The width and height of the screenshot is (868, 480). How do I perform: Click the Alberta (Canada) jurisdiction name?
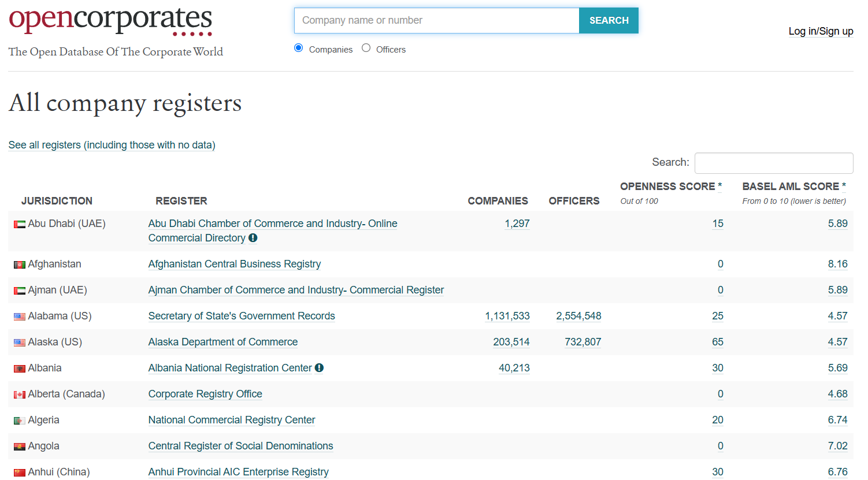click(x=66, y=394)
